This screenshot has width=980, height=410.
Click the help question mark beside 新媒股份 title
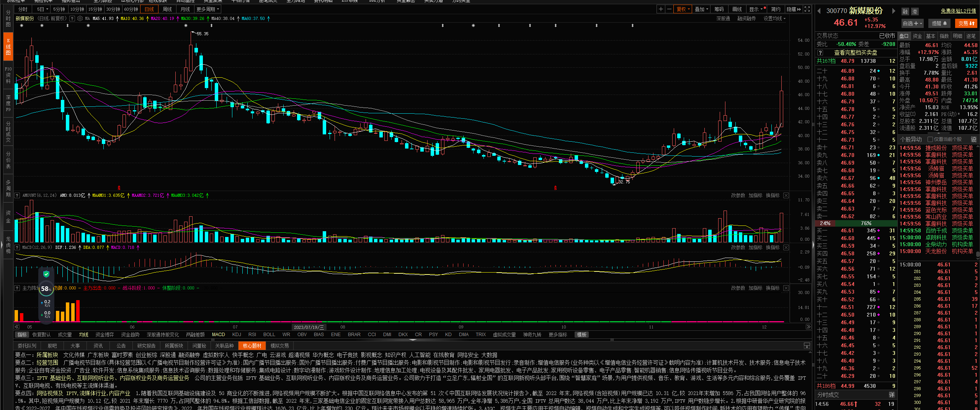[73, 18]
